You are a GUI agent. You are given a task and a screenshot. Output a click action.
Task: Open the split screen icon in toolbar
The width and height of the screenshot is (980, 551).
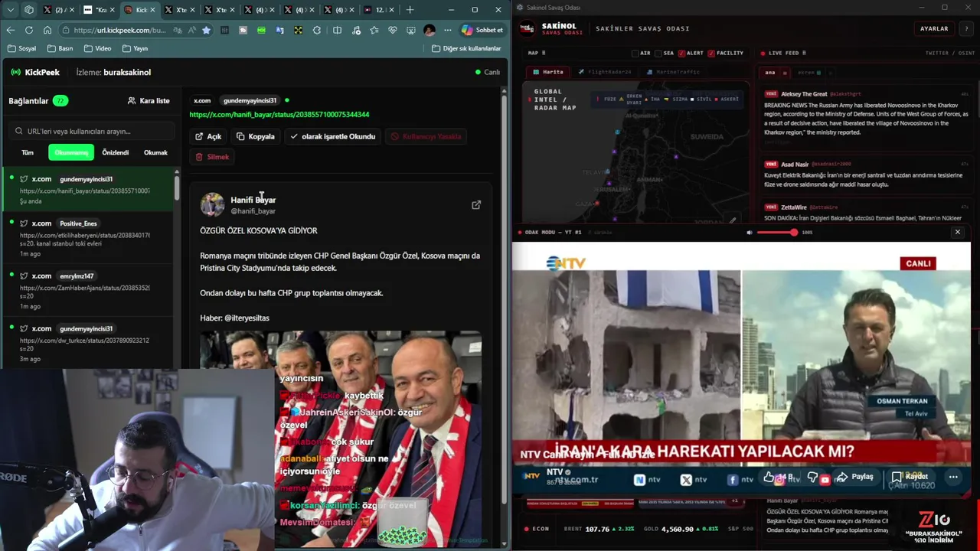[337, 30]
